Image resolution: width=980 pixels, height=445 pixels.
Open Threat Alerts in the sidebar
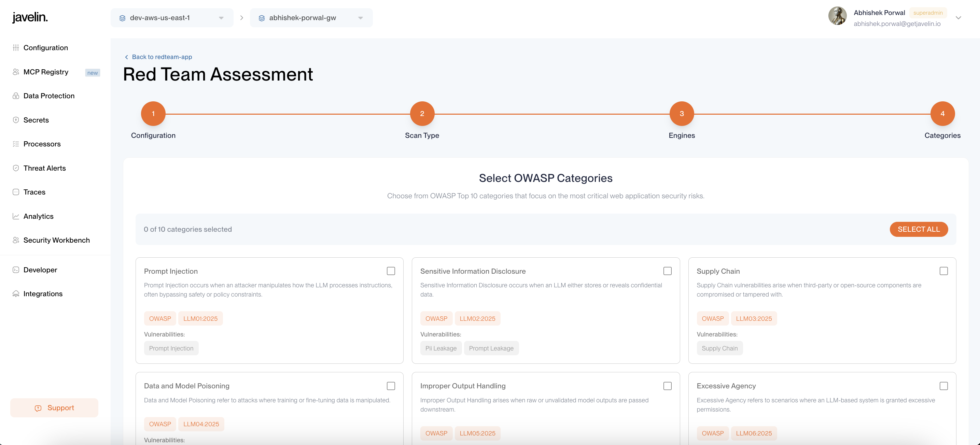click(44, 168)
